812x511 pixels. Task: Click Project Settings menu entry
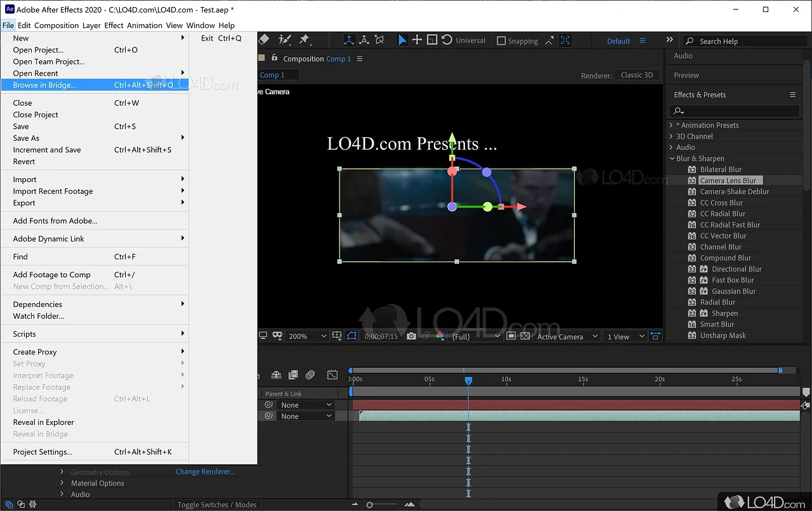point(43,452)
